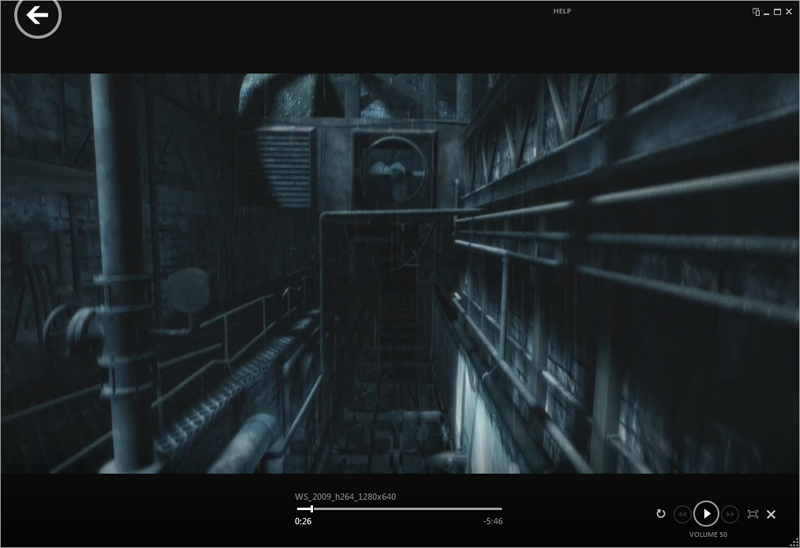Click the resize grip in the window corner
Screen dimensions: 800x548
795,543
